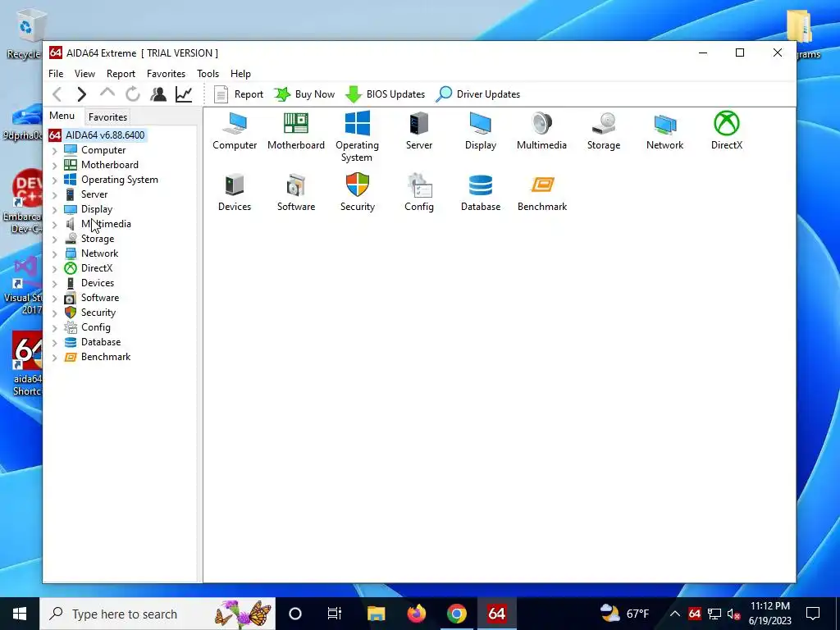This screenshot has width=840, height=630.
Task: Open the Favorites menu in menu bar
Action: pyautogui.click(x=166, y=73)
